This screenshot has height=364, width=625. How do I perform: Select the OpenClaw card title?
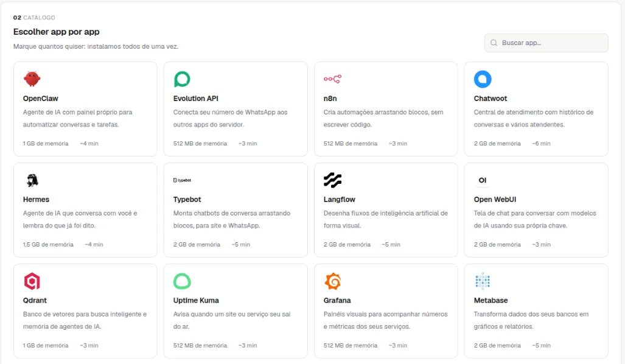[x=40, y=99]
